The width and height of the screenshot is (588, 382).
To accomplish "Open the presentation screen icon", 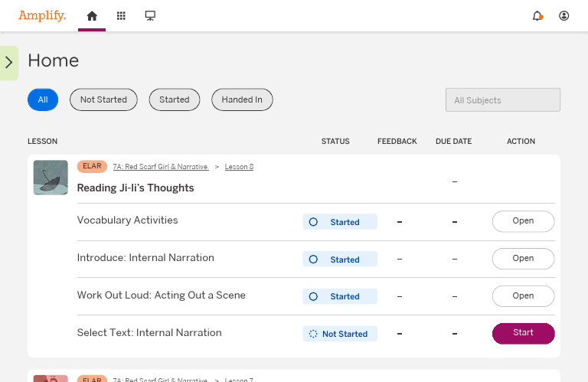I will tap(150, 16).
